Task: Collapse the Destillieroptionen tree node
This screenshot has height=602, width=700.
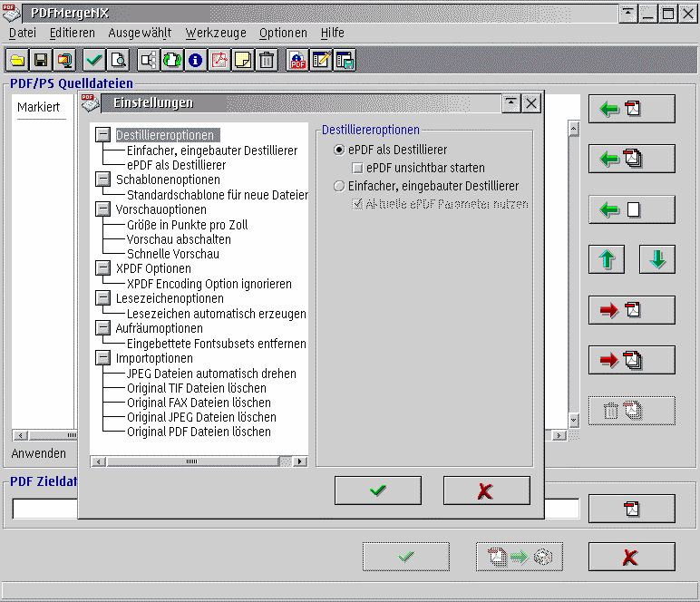Action: (x=103, y=135)
